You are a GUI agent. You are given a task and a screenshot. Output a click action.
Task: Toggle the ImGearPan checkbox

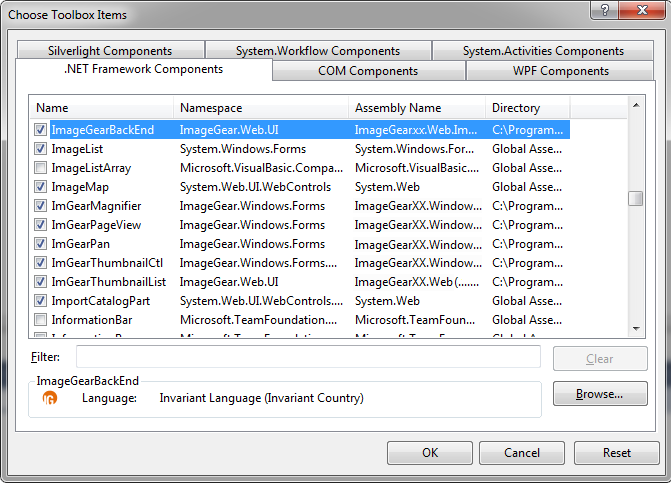[41, 244]
